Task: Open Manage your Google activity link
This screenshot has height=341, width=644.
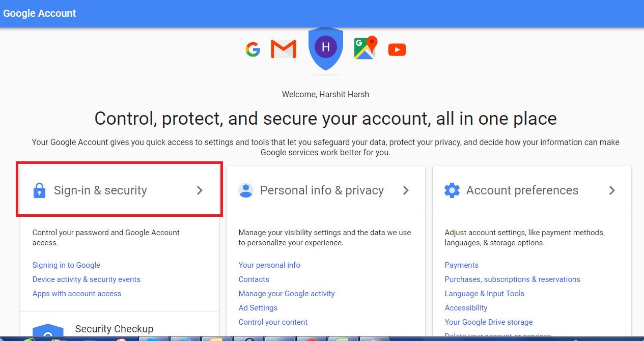Action: 287,294
